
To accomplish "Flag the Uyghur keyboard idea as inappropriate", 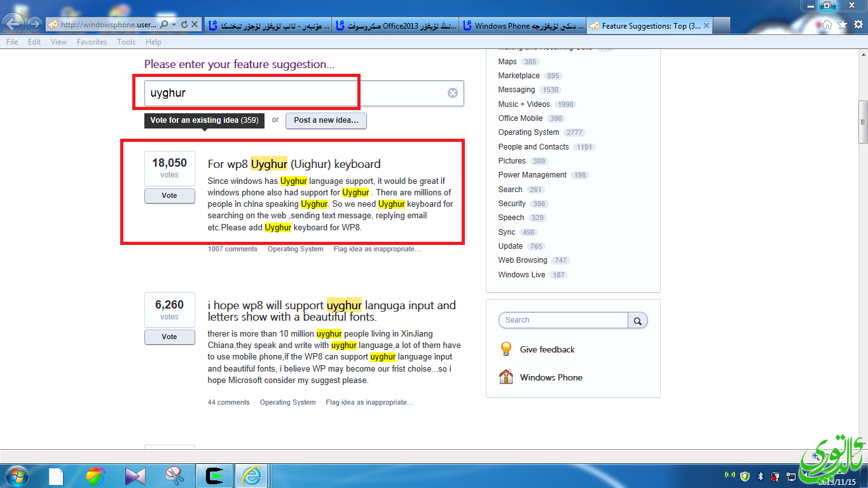I will 378,249.
